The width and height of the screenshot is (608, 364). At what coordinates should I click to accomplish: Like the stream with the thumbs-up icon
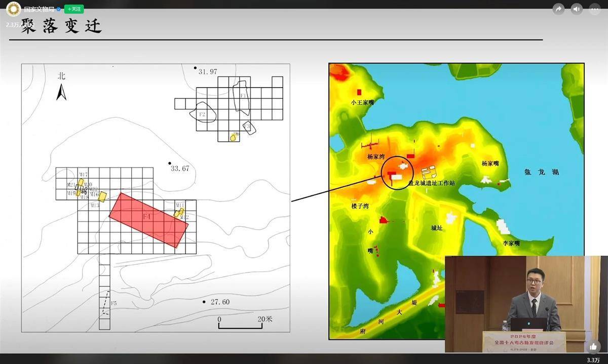pyautogui.click(x=593, y=346)
